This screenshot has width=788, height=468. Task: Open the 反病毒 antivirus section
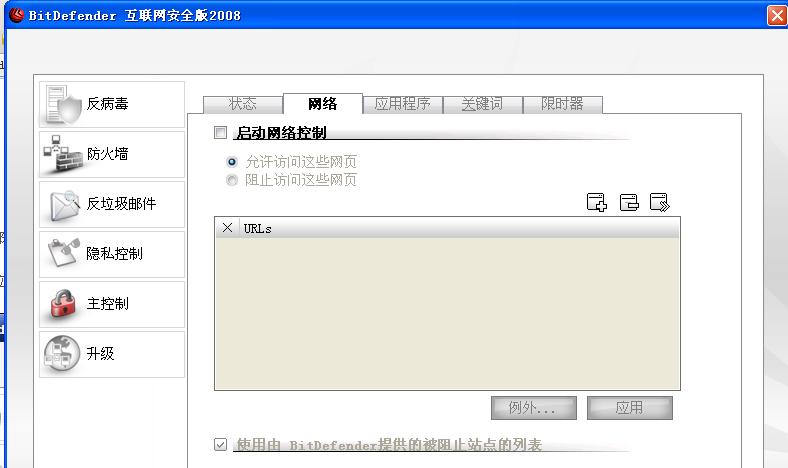point(112,104)
